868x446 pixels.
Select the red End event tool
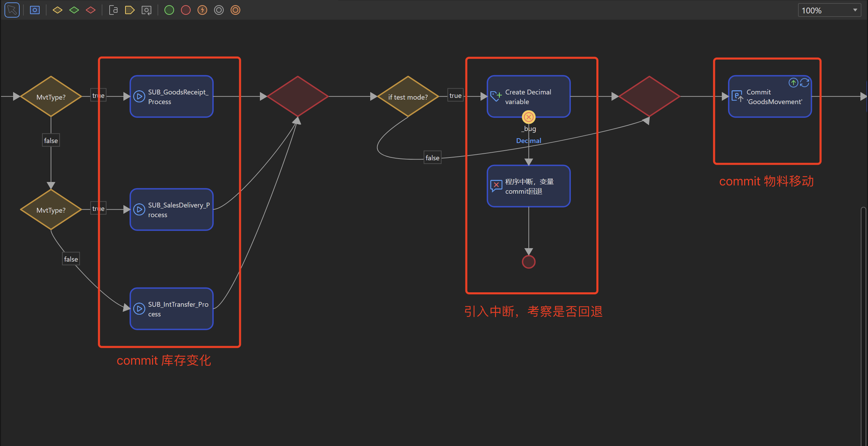(x=186, y=10)
